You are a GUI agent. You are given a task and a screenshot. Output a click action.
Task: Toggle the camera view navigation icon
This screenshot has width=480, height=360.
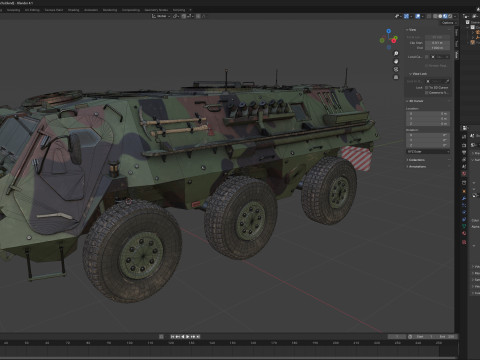[396, 69]
